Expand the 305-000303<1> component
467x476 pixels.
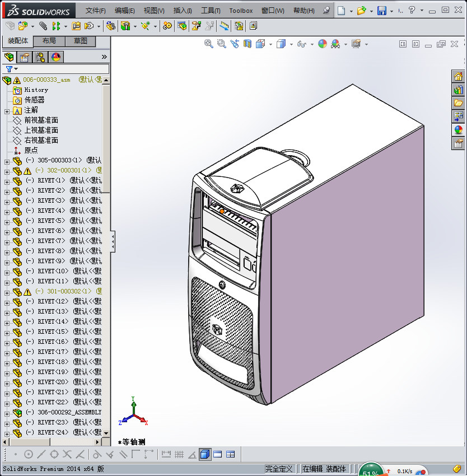click(x=7, y=162)
